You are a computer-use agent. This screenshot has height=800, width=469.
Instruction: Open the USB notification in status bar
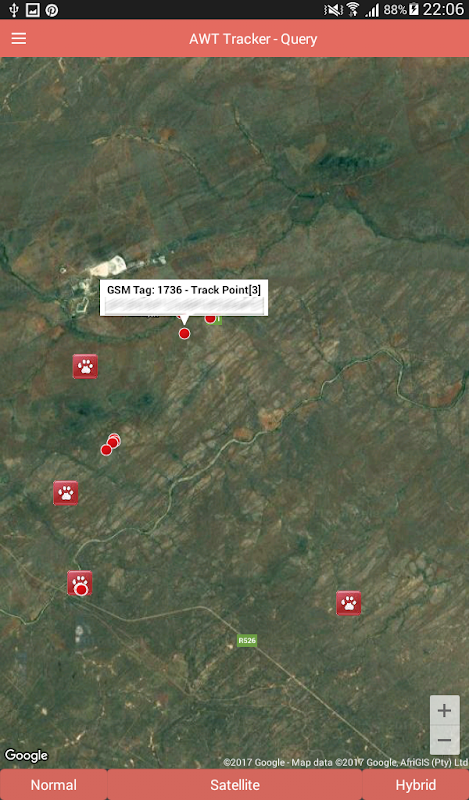point(14,10)
